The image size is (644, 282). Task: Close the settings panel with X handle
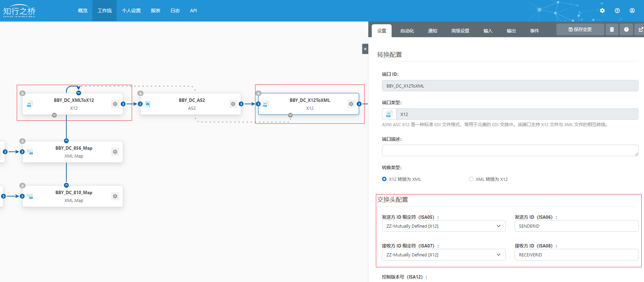(x=365, y=49)
